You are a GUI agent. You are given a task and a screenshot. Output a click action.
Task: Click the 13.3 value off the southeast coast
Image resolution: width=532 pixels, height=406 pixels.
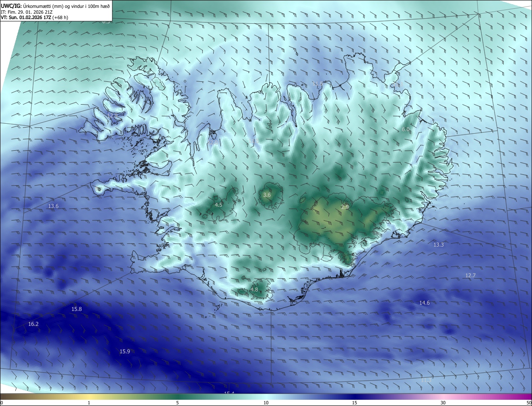(438, 245)
